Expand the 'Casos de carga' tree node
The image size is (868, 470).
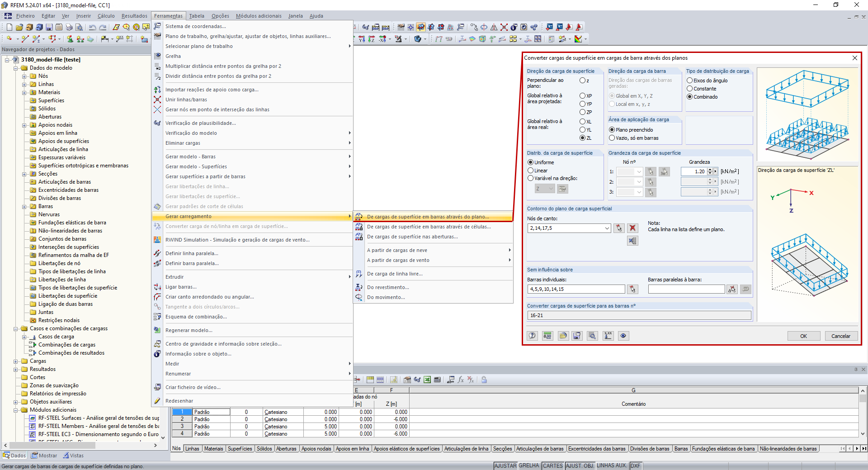tap(24, 337)
